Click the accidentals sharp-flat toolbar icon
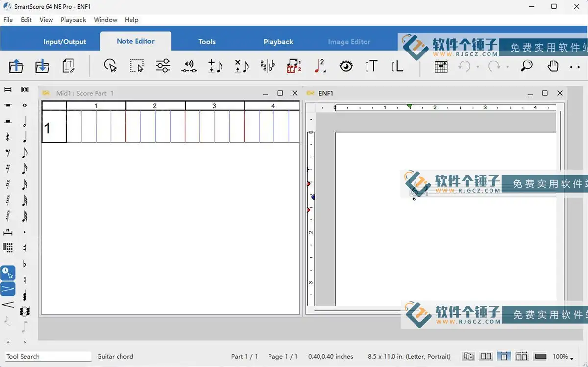This screenshot has width=588, height=367. pyautogui.click(x=268, y=66)
